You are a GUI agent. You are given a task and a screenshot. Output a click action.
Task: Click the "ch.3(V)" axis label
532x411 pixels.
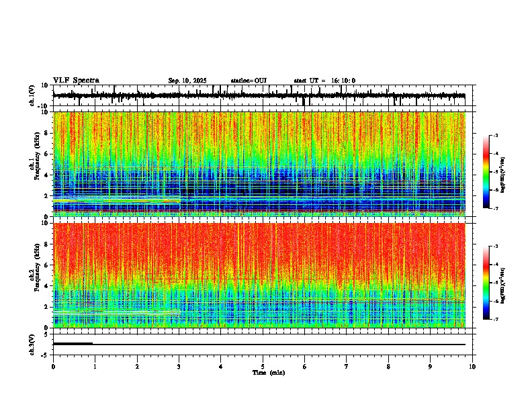32,345
